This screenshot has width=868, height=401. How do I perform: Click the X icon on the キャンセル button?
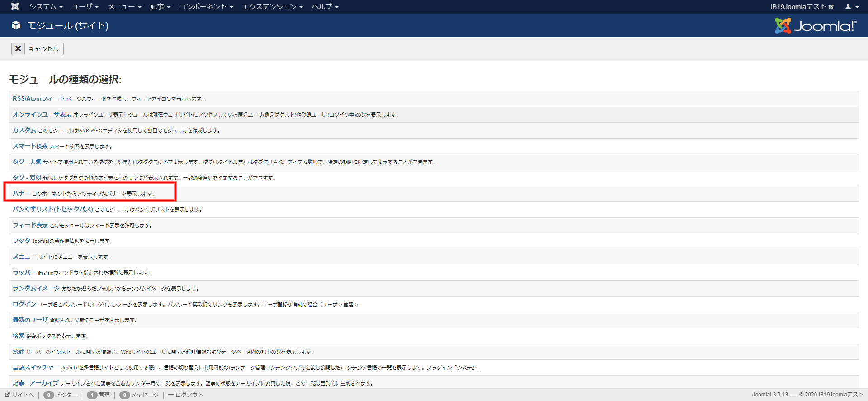[18, 49]
